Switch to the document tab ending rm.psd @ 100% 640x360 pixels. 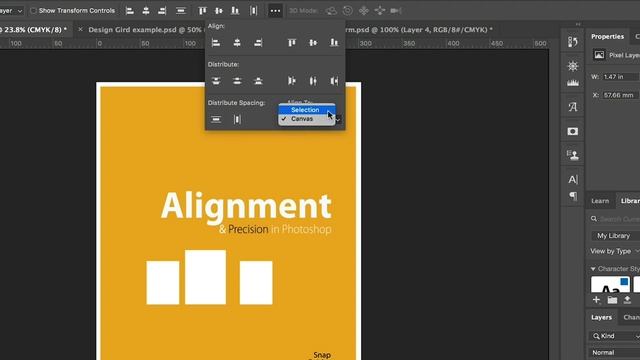(x=418, y=30)
